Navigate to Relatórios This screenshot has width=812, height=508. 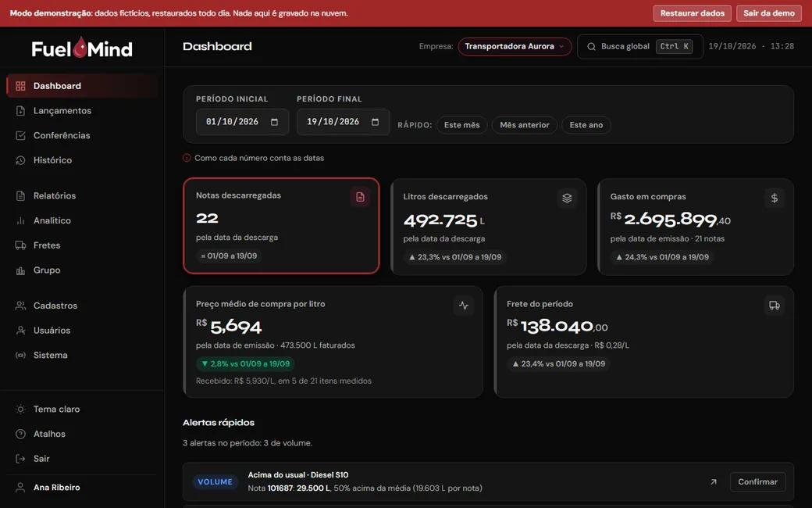click(82, 196)
